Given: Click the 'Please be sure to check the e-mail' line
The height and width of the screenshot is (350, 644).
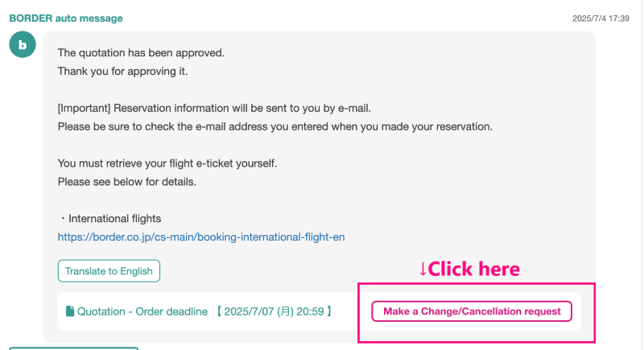Looking at the screenshot, I should (x=275, y=127).
